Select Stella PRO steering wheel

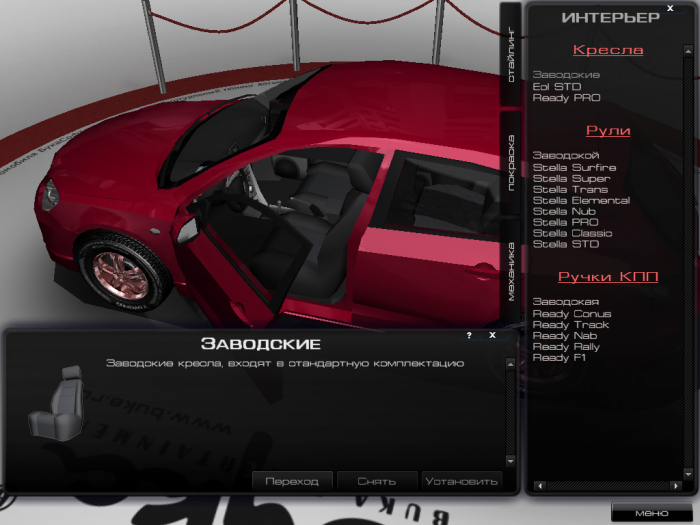click(x=566, y=222)
